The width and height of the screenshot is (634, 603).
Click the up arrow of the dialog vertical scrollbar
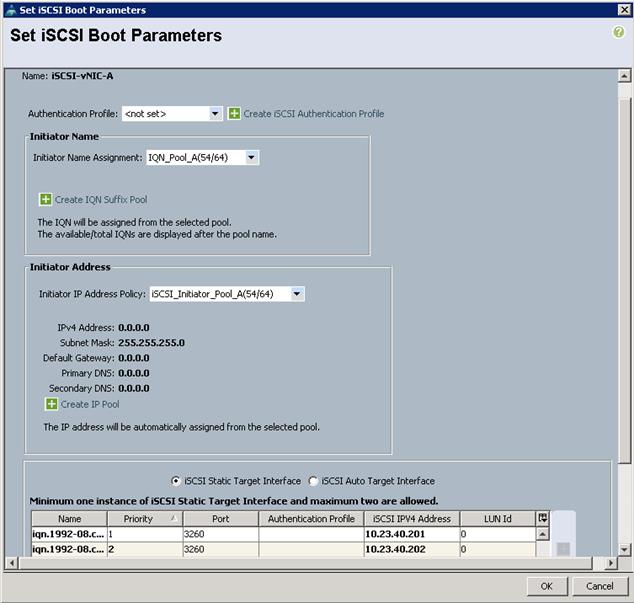click(x=624, y=76)
